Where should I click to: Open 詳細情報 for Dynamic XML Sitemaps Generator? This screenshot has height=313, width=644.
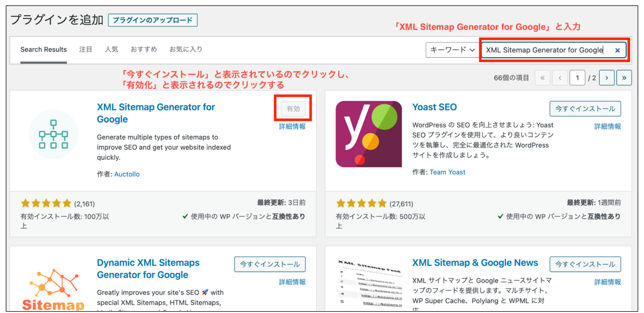[293, 282]
